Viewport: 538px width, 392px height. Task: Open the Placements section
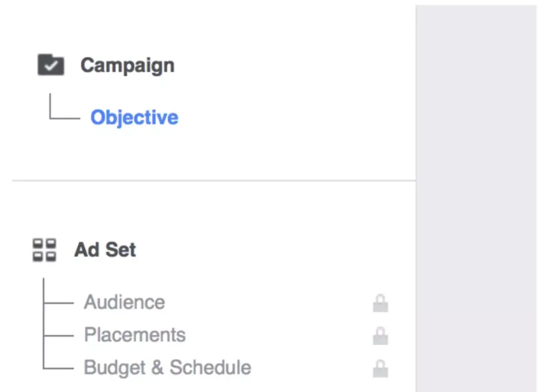click(135, 335)
